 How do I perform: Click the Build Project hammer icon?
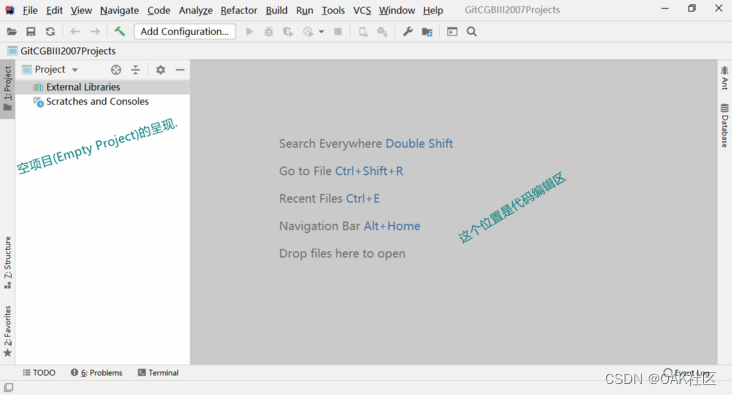point(120,31)
